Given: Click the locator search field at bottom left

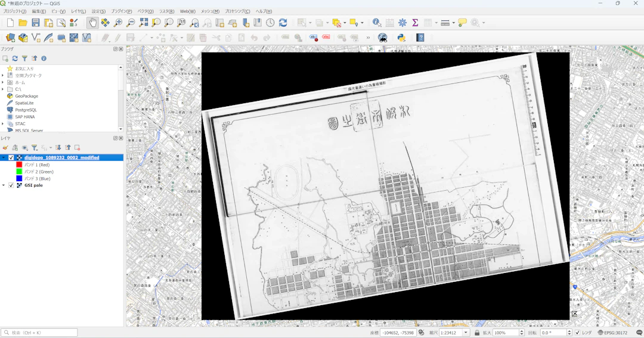Looking at the screenshot, I should coord(39,333).
